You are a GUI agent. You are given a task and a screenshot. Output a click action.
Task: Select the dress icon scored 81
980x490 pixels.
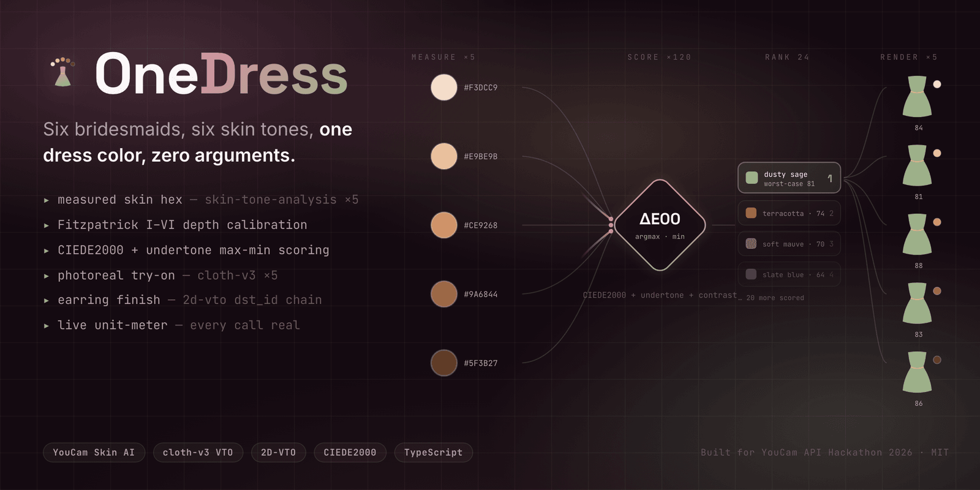917,165
